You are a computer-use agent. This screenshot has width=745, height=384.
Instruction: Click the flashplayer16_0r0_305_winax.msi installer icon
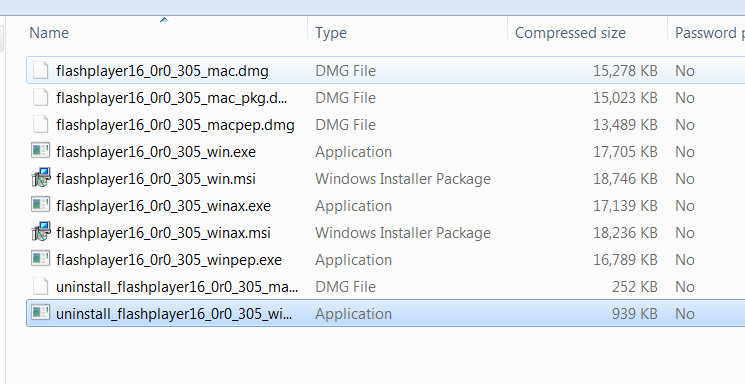coord(41,232)
